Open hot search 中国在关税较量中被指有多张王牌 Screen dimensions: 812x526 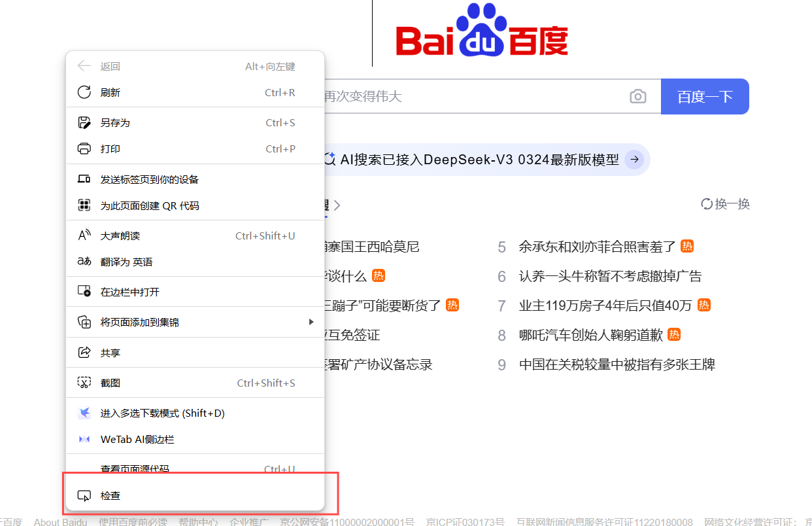click(617, 364)
